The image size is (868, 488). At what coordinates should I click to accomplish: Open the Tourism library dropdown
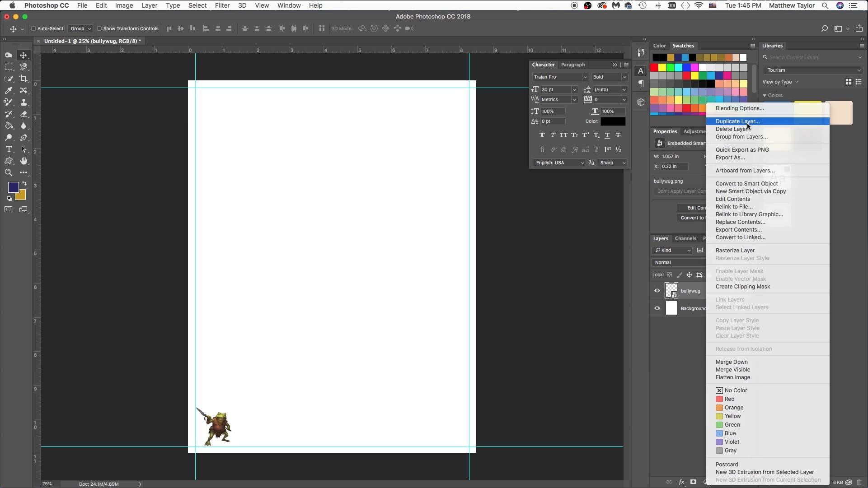tap(813, 70)
